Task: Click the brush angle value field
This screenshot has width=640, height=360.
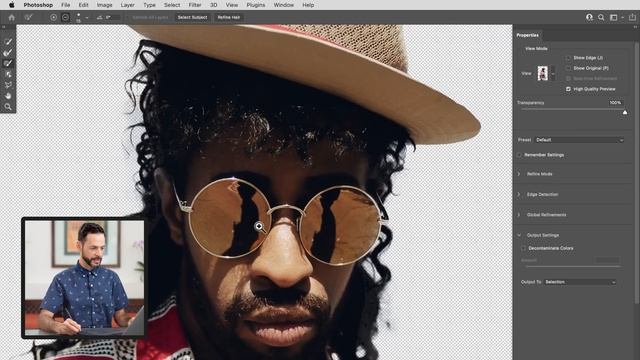Action: pyautogui.click(x=113, y=17)
